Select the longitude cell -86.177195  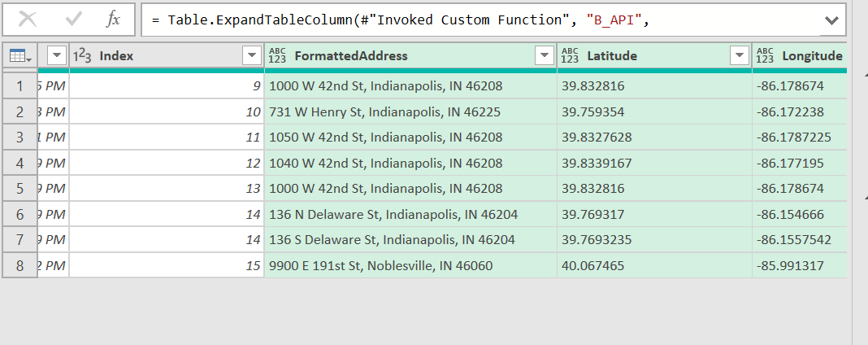tap(800, 163)
